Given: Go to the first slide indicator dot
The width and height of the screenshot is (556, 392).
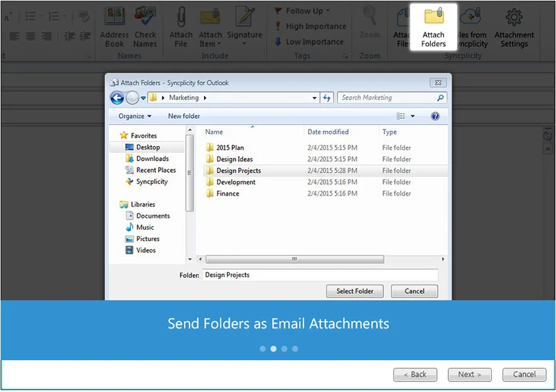Looking at the screenshot, I should point(263,349).
